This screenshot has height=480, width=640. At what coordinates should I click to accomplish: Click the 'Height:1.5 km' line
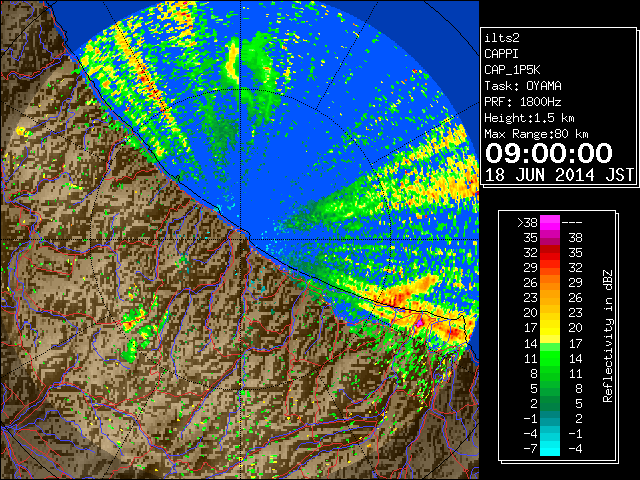(x=529, y=118)
